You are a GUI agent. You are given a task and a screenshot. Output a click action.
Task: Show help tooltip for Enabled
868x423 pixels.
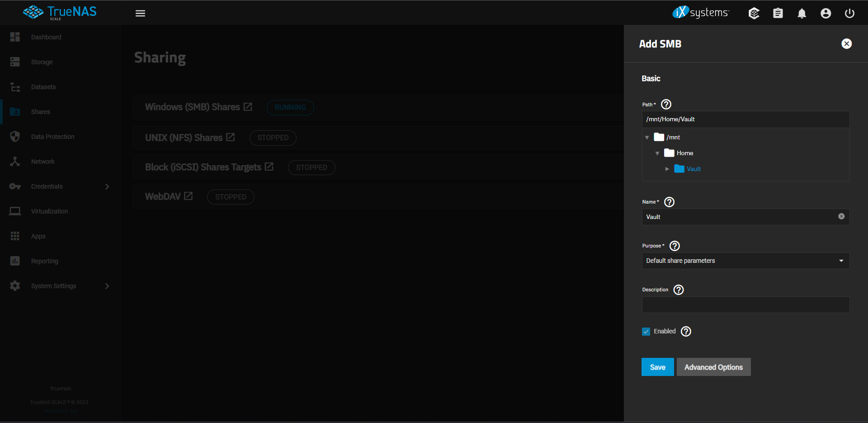[686, 331]
